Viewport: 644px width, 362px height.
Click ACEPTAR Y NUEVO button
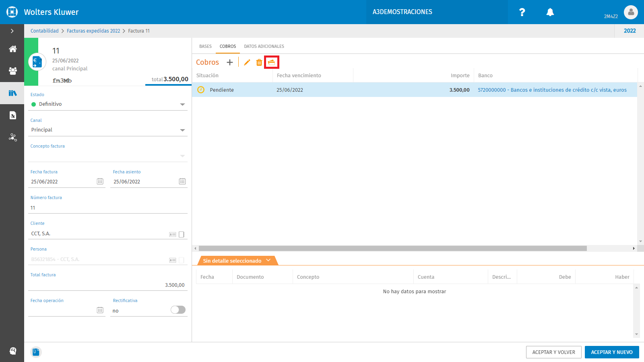click(612, 352)
